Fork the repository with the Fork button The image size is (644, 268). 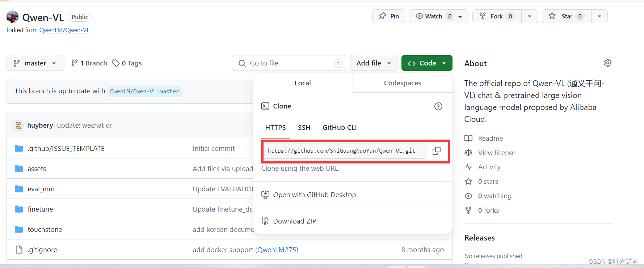click(x=497, y=16)
